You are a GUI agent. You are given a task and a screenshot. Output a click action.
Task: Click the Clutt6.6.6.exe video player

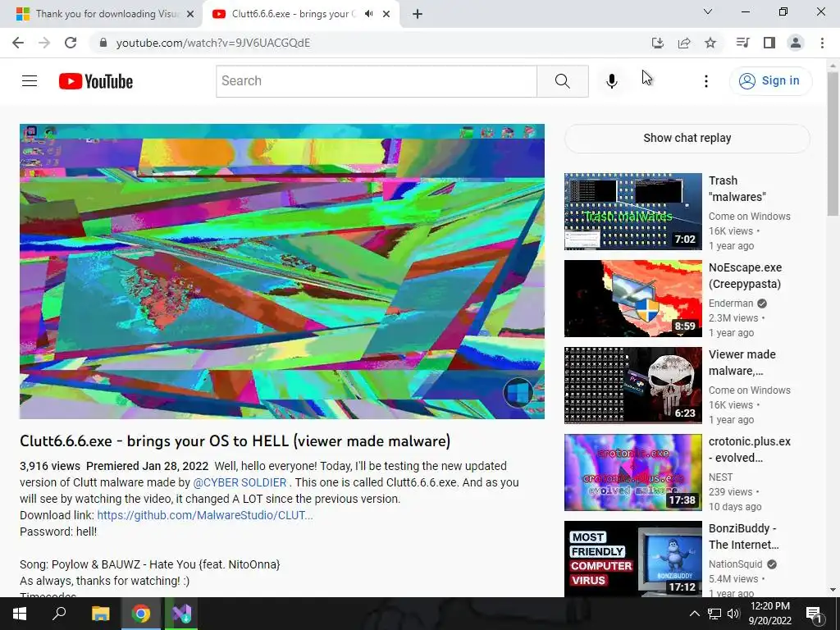[282, 271]
